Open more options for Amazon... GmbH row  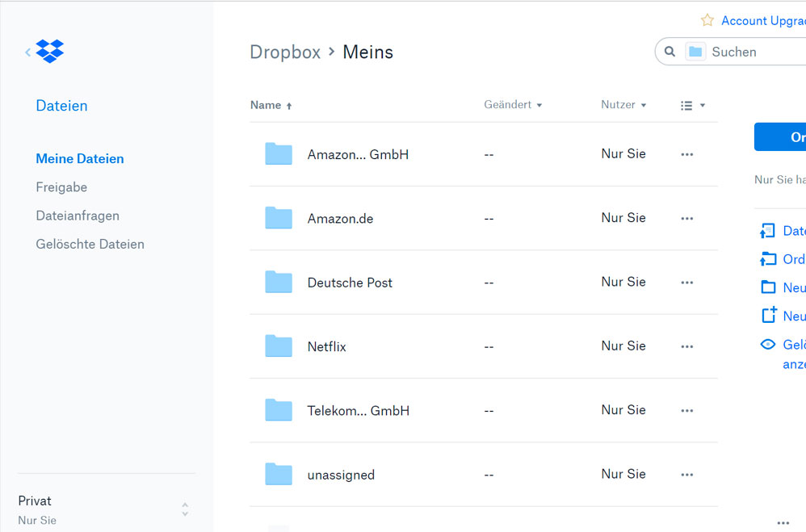click(686, 154)
